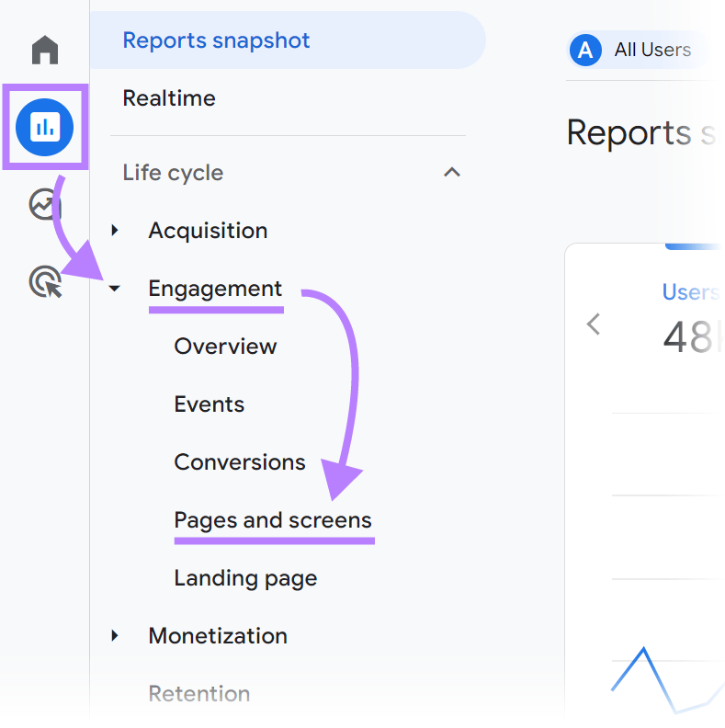Click the Life cycle heading text
725x728 pixels.
(x=173, y=173)
